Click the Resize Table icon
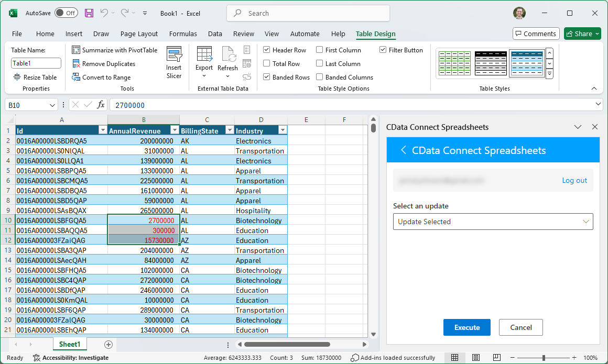This screenshot has height=364, width=608. [x=17, y=78]
